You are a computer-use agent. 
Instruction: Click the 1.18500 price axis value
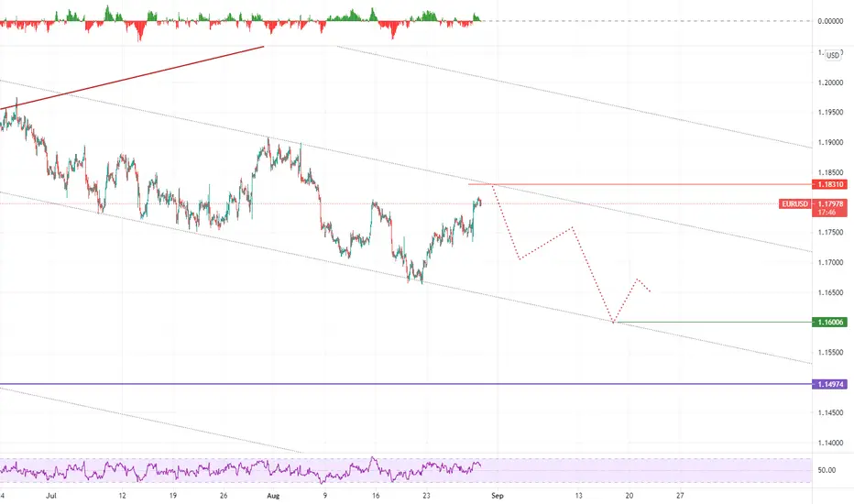830,172
